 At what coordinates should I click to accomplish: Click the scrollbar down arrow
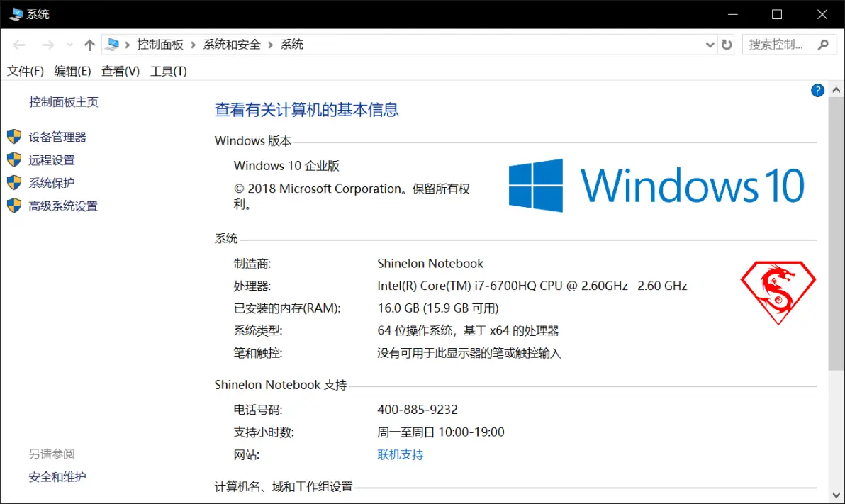tap(836, 495)
